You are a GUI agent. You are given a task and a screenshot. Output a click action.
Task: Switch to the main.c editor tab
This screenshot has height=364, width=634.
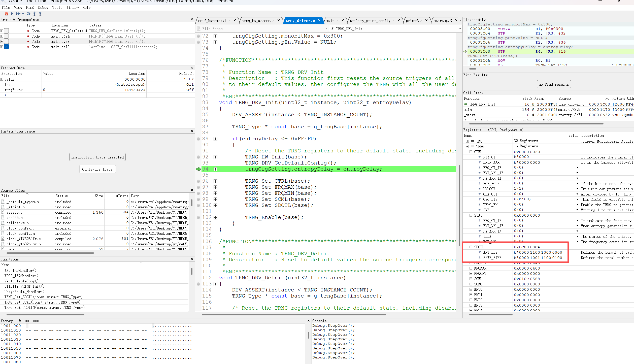click(x=332, y=21)
